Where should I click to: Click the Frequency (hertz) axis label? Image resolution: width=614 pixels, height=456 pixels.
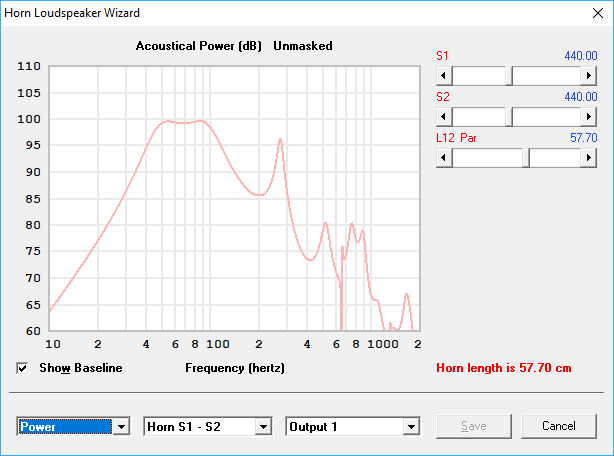point(235,368)
